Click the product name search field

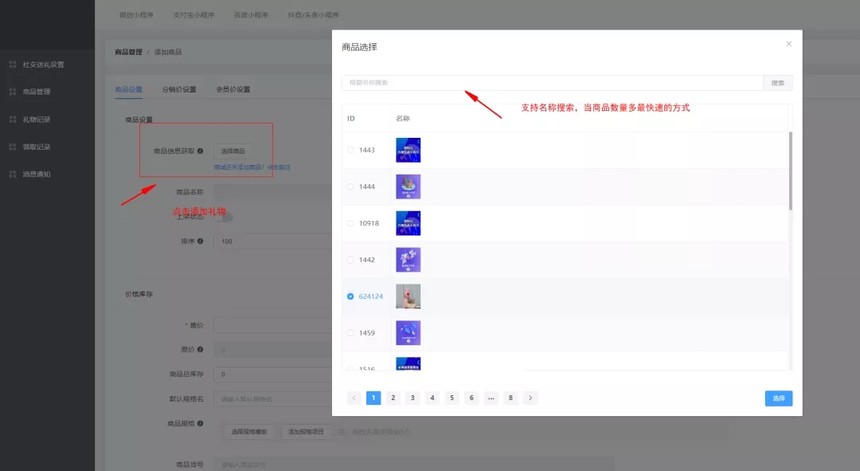tap(552, 83)
